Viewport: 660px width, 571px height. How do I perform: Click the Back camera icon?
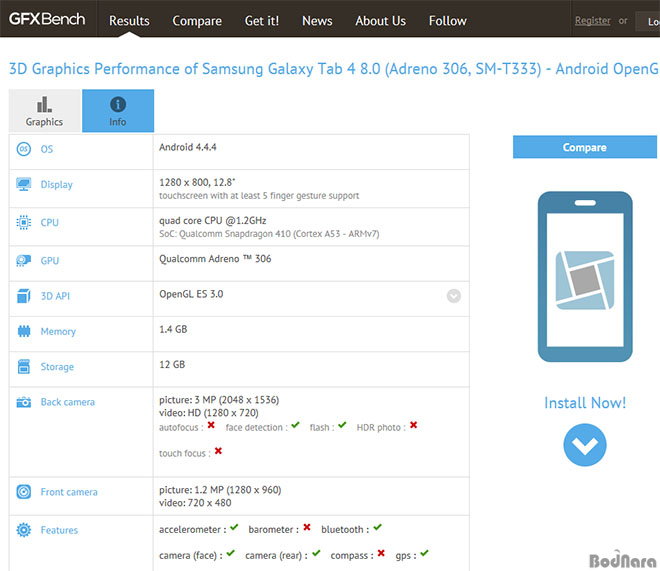[x=24, y=402]
